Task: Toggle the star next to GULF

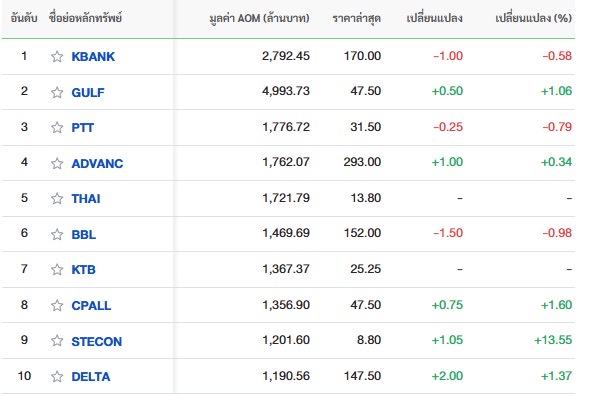Action: pos(57,92)
